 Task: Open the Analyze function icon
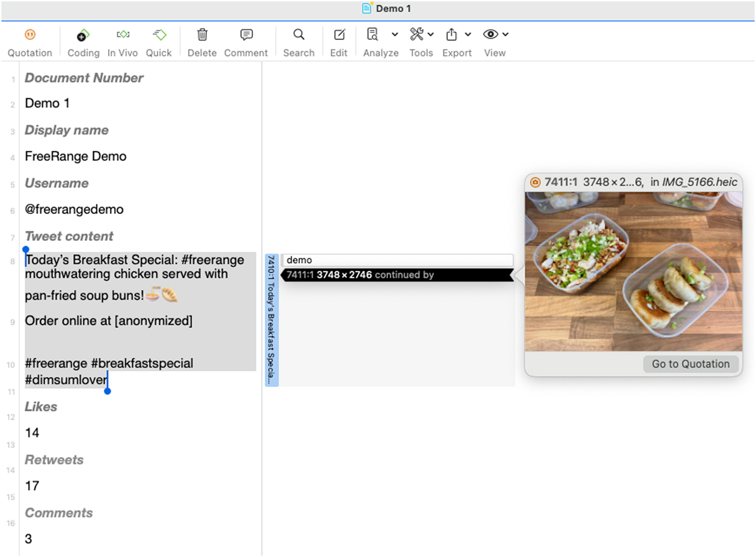[373, 35]
